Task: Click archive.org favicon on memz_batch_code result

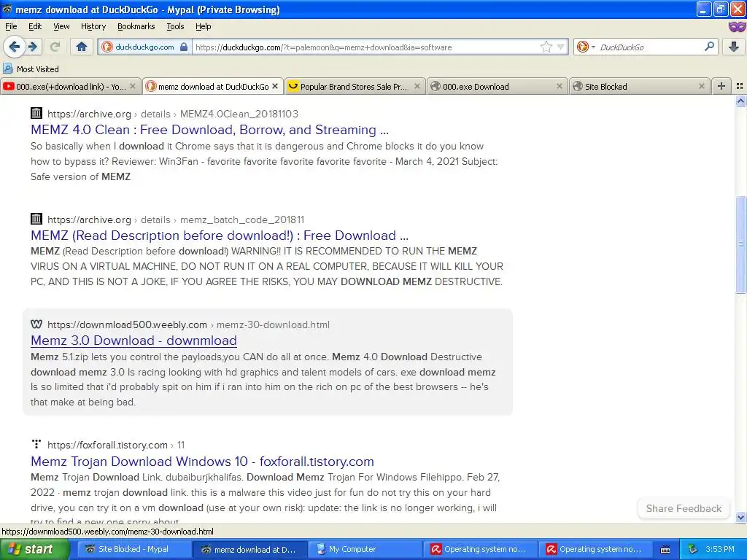Action: (36, 219)
